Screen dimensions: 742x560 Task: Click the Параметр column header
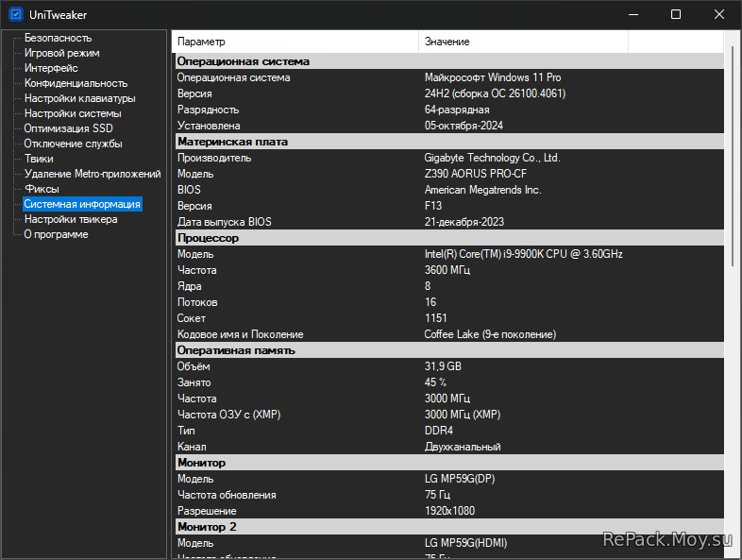[x=295, y=42]
